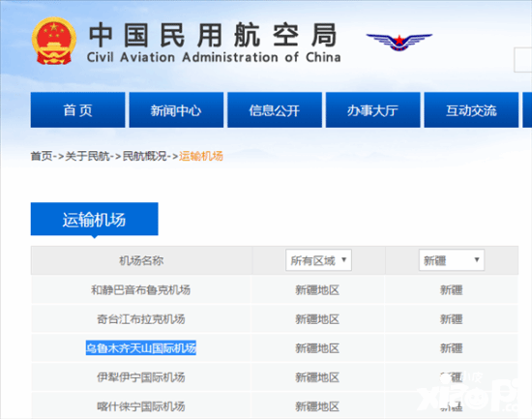Go to 民航概况 in the breadcrumb
This screenshot has height=419, width=532.
(144, 156)
